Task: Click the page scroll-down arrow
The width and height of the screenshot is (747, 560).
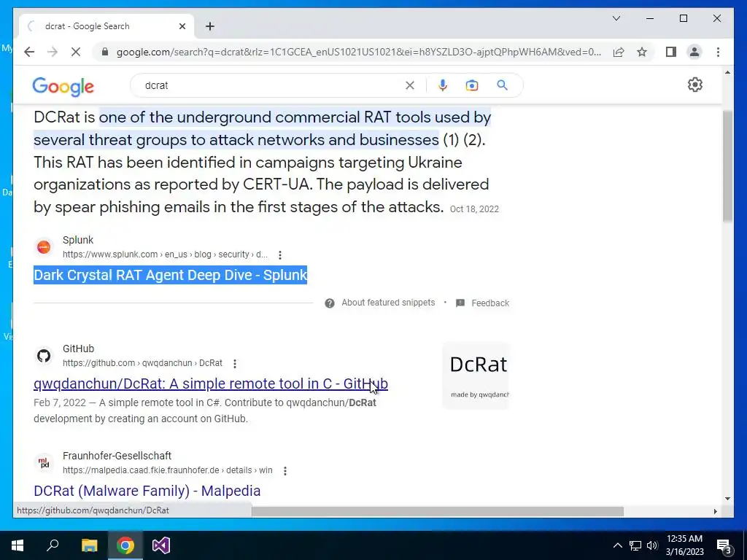Action: pos(727,499)
